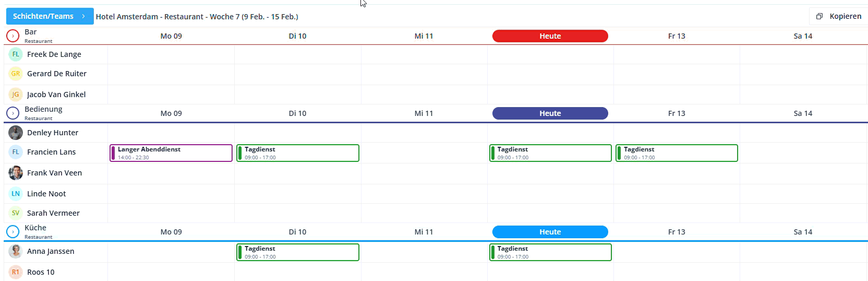Collapse the Küche team section
Image resolution: width=868 pixels, height=281 pixels.
(x=13, y=232)
